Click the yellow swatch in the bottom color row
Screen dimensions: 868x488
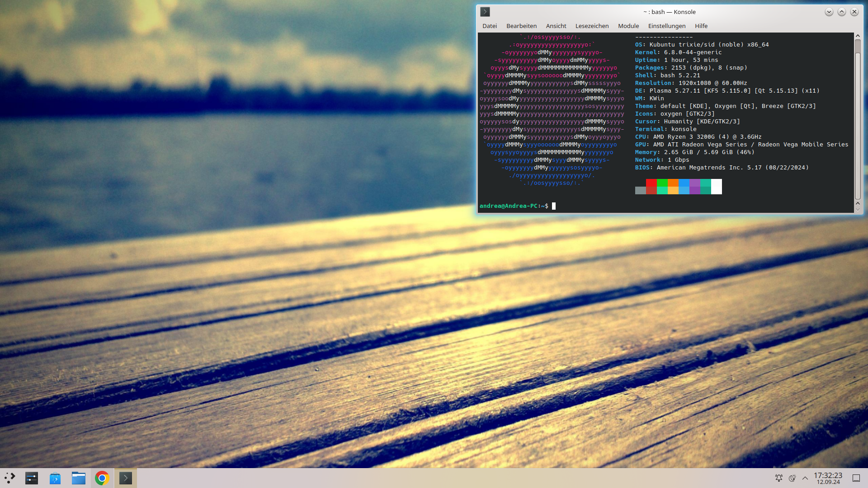[673, 190]
